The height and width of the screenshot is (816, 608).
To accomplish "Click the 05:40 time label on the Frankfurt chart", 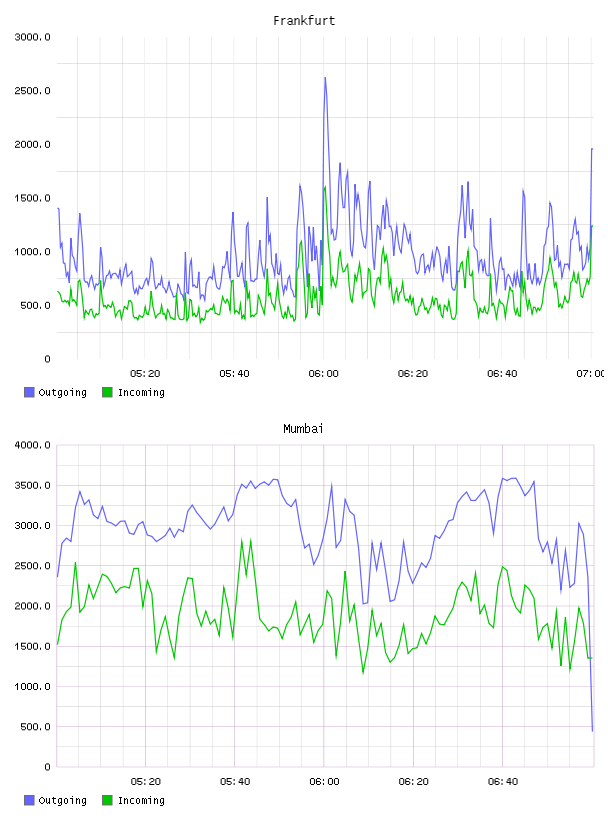I will (x=234, y=374).
